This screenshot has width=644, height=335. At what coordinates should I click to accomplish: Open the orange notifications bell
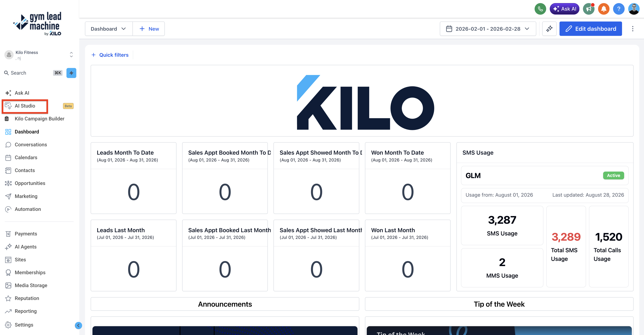pyautogui.click(x=603, y=9)
